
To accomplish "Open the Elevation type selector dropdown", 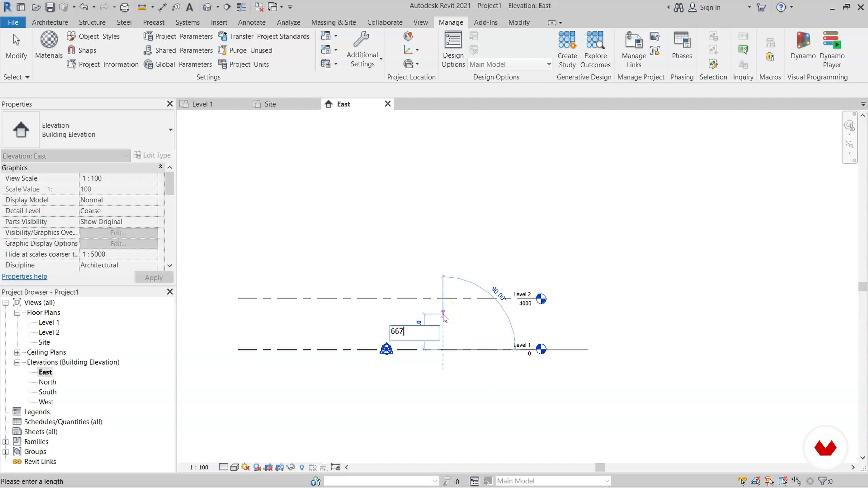I will 171,130.
